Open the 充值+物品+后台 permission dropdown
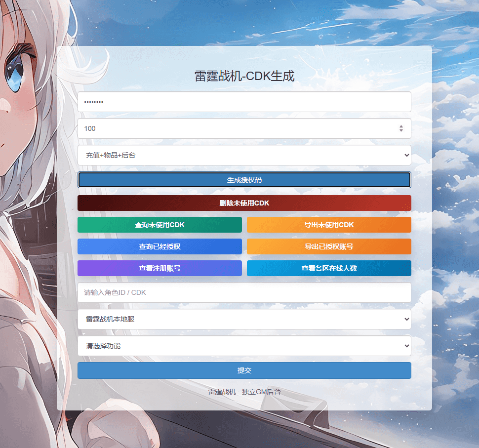The width and height of the screenshot is (479, 448). pos(244,155)
